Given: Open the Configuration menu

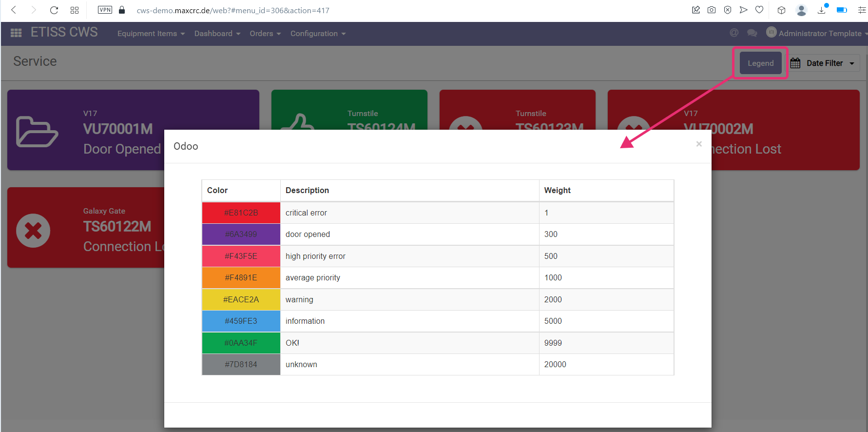Looking at the screenshot, I should click(318, 34).
